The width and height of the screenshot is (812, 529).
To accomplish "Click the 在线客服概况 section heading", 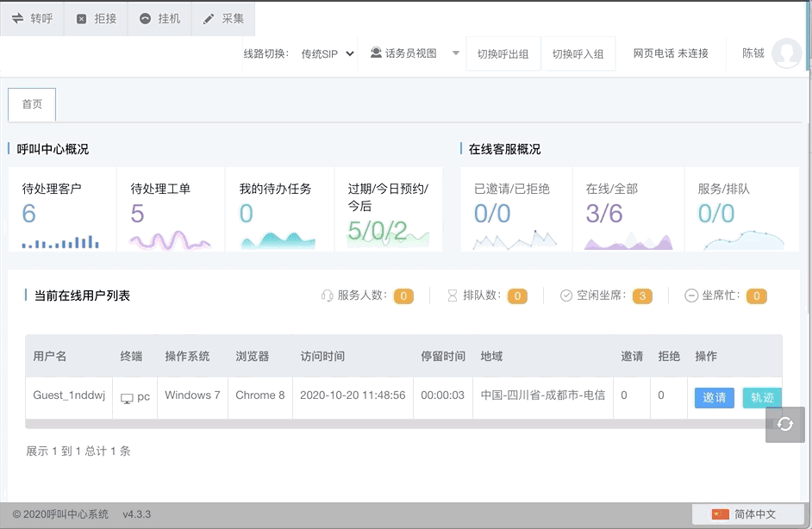I will point(504,150).
